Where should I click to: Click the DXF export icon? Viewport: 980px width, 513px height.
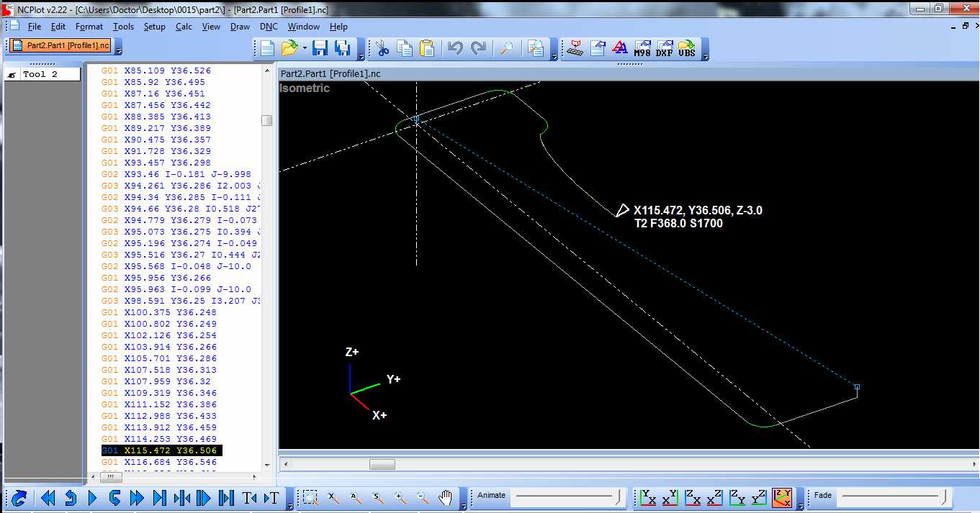(x=665, y=48)
